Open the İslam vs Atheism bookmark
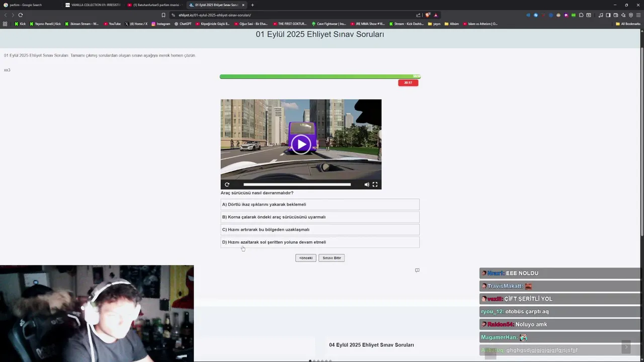644x362 pixels. pos(480,24)
